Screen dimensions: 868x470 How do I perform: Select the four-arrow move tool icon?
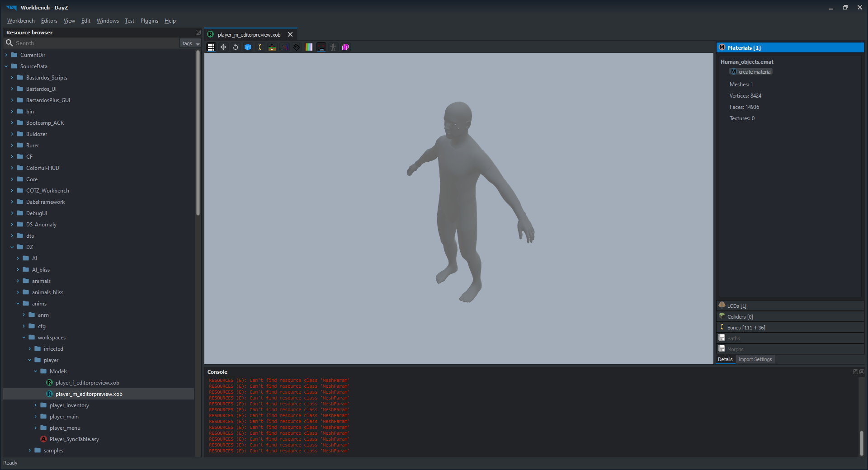[223, 47]
